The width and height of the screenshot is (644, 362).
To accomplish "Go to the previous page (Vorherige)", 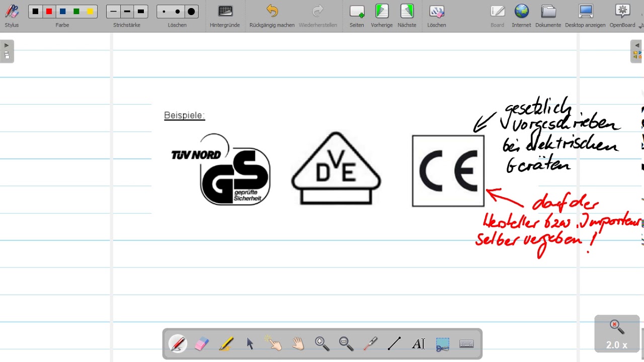I will click(382, 16).
